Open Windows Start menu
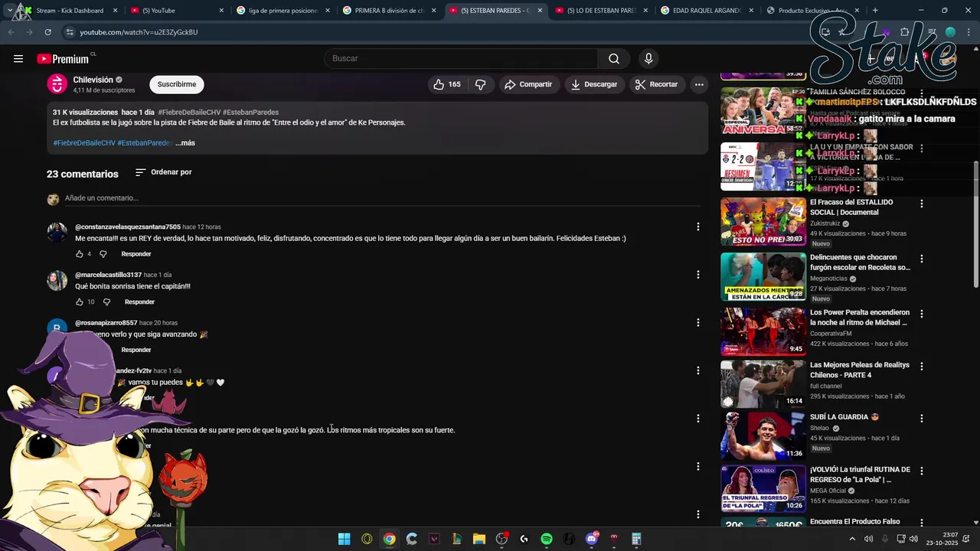 tap(345, 539)
